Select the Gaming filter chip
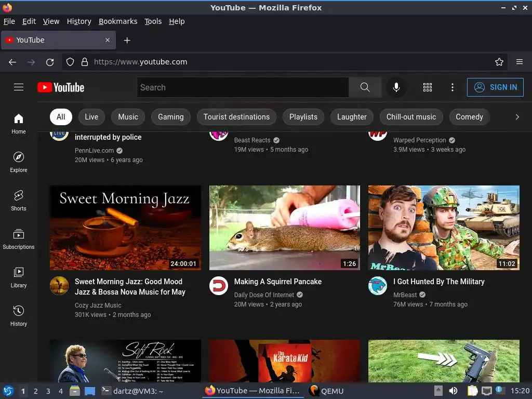Screen dimensions: 532x399 (x=170, y=117)
